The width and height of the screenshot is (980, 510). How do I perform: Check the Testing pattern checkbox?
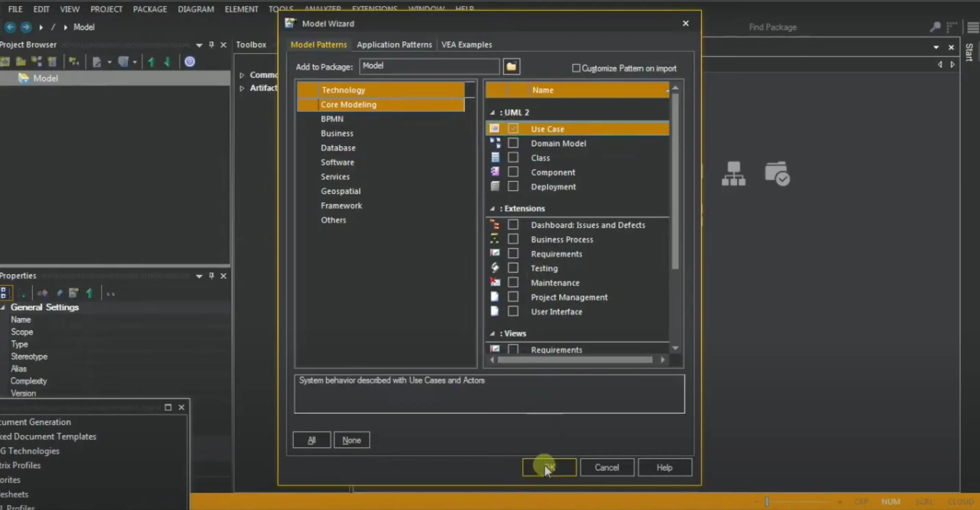[x=513, y=268]
